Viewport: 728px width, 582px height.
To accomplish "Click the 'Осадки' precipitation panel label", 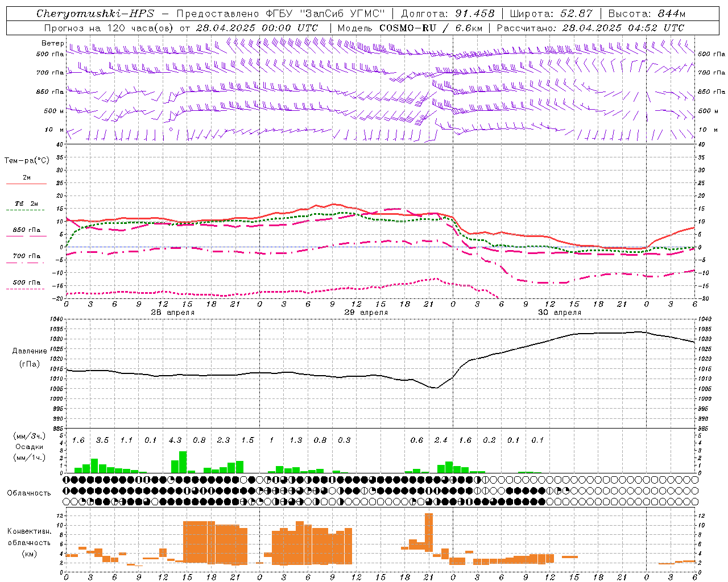I will coord(30,447).
